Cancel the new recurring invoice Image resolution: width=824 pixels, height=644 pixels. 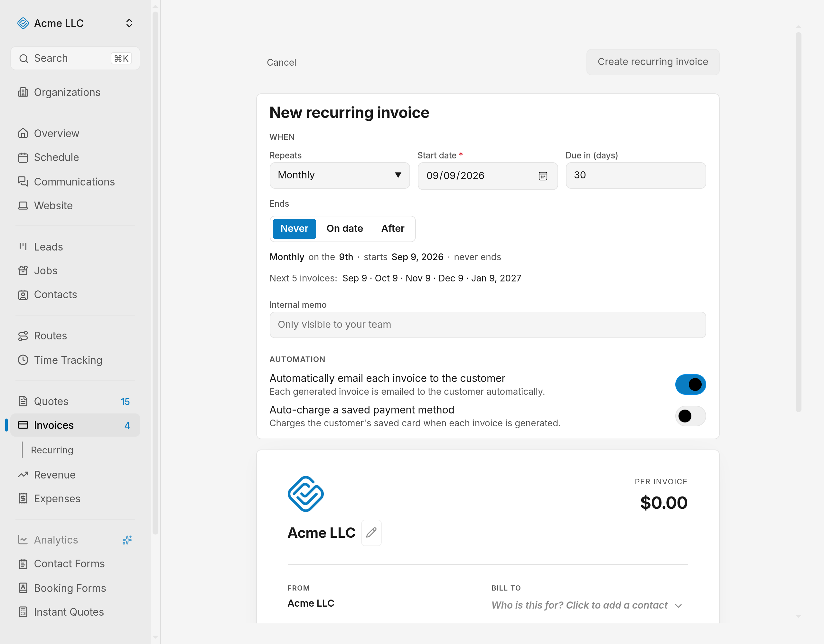click(281, 62)
